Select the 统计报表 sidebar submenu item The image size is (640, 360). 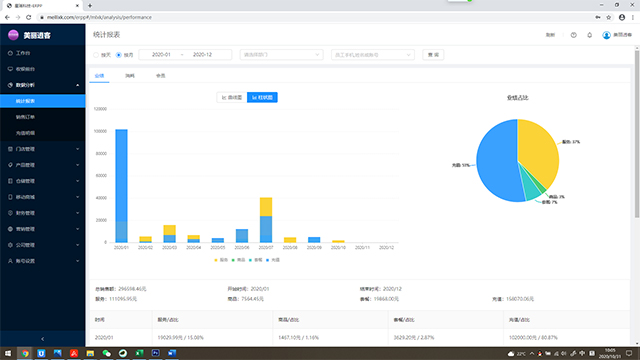point(42,101)
